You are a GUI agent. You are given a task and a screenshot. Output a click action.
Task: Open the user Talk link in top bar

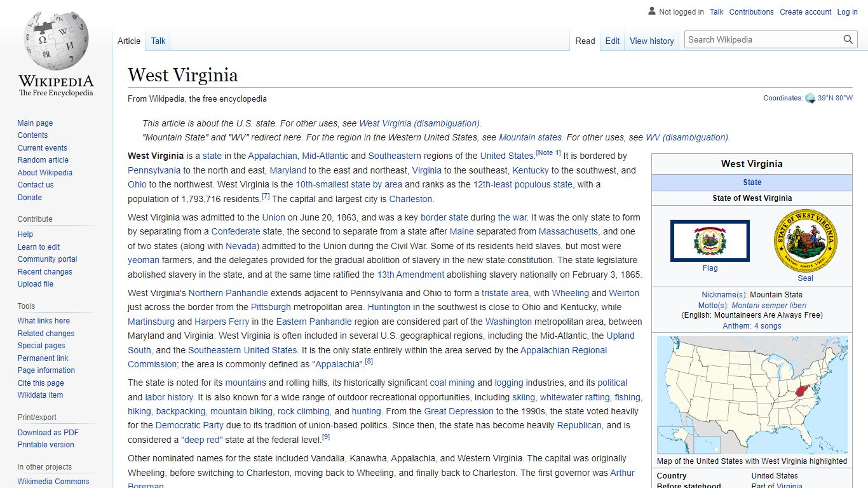(717, 11)
